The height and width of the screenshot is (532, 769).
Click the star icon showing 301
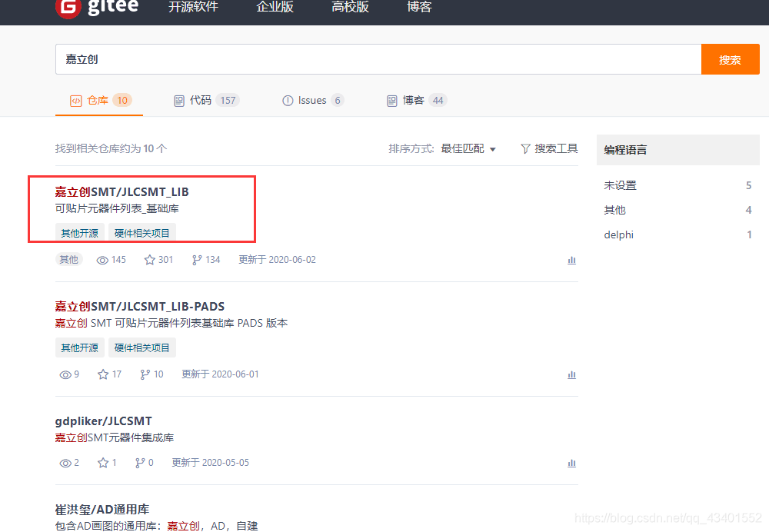pos(150,260)
